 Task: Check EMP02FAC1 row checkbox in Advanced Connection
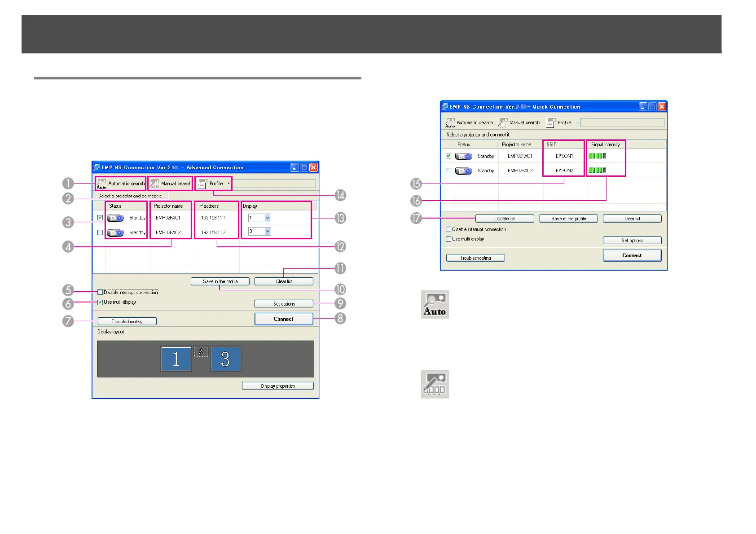pos(100,218)
